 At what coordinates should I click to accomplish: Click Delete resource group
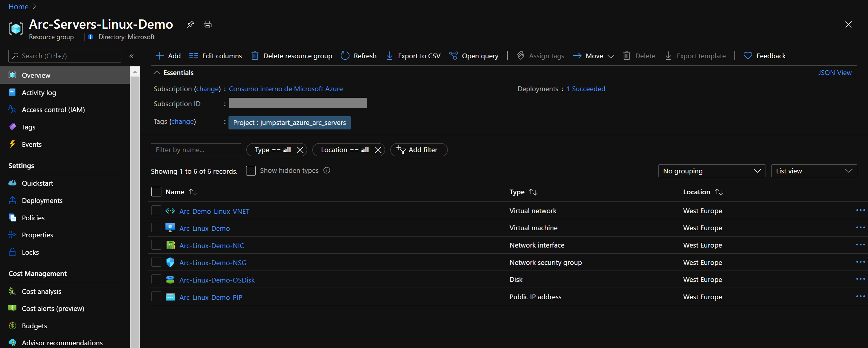[x=291, y=56]
